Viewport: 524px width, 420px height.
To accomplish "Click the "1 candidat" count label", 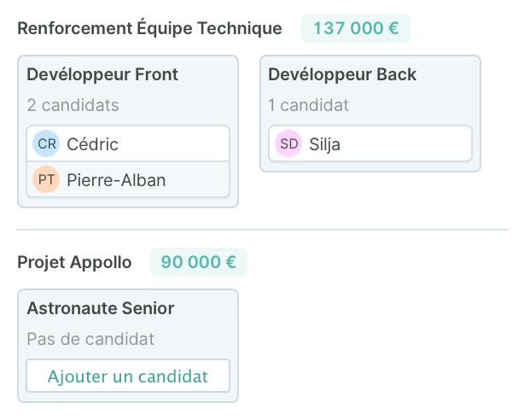I will point(308,106).
